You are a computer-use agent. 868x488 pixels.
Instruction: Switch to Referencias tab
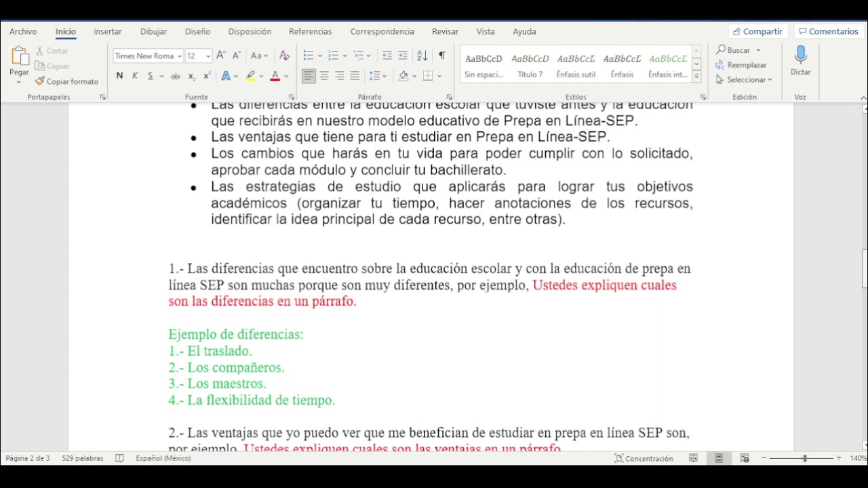coord(311,31)
